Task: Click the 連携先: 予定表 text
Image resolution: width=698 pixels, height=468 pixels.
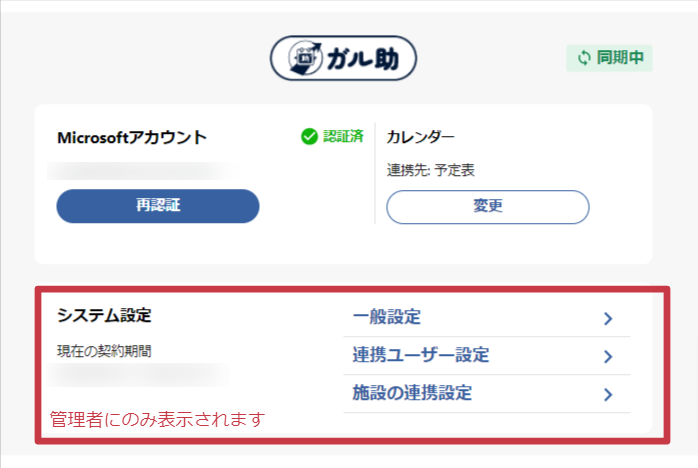Action: (x=430, y=170)
